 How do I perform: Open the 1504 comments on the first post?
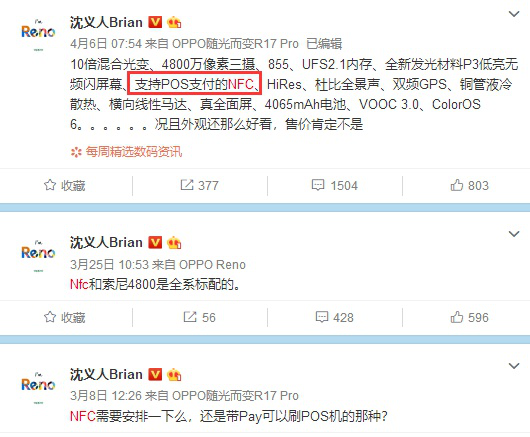(335, 186)
